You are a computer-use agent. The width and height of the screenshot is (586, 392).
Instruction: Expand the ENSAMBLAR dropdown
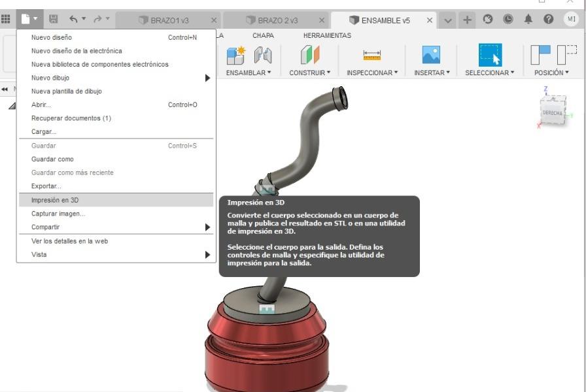[249, 73]
